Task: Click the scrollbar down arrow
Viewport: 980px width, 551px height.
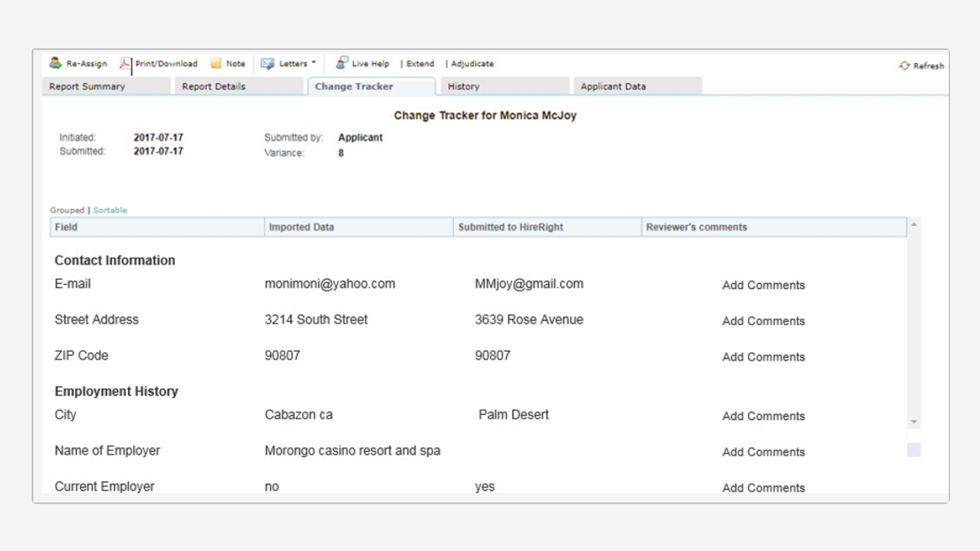Action: pyautogui.click(x=914, y=422)
